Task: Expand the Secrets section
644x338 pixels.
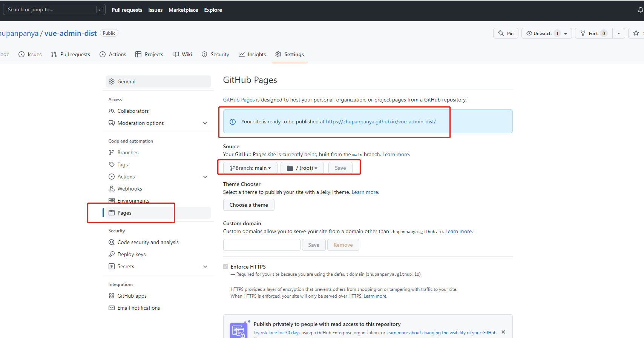Action: point(205,267)
